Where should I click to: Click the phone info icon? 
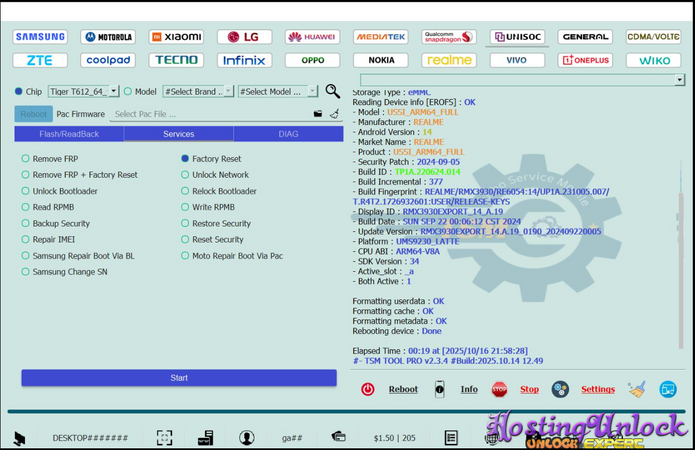click(x=439, y=389)
